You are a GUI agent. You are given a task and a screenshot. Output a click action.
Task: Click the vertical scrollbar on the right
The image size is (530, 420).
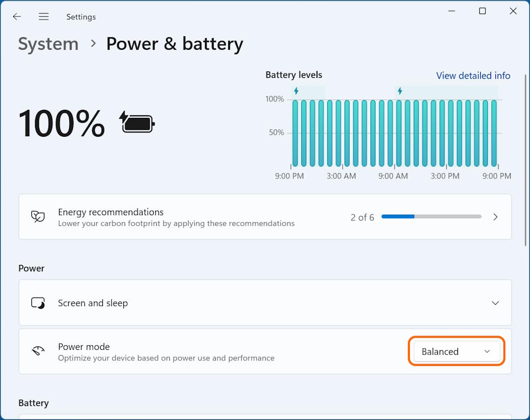(x=526, y=162)
